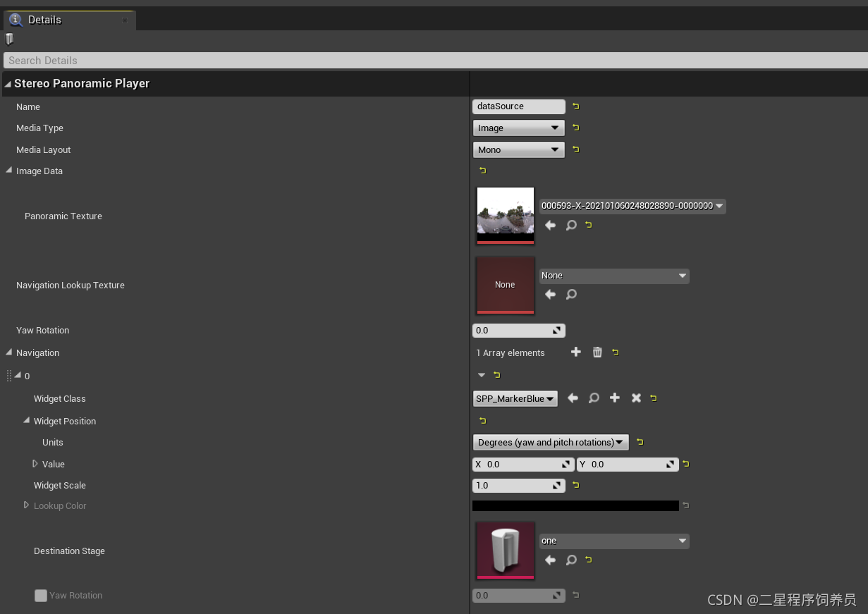This screenshot has height=614, width=868.
Task: Reset Image Data to default
Action: pyautogui.click(x=482, y=171)
